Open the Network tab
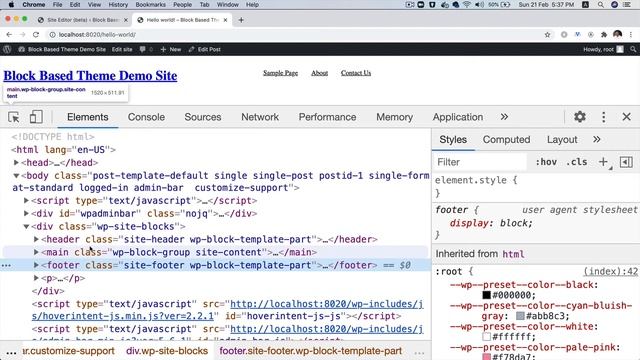640x360 pixels. click(260, 117)
